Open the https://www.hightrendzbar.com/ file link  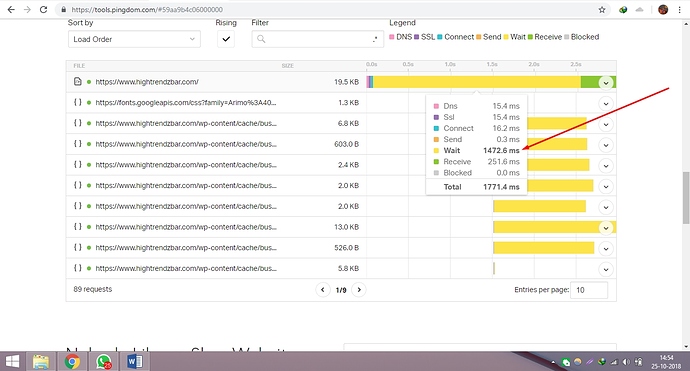pos(147,82)
